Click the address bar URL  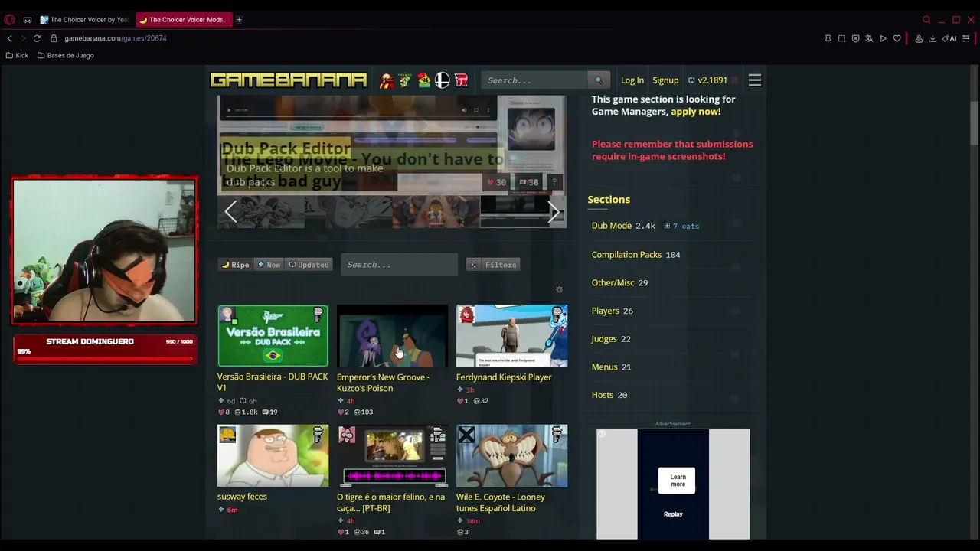point(116,38)
